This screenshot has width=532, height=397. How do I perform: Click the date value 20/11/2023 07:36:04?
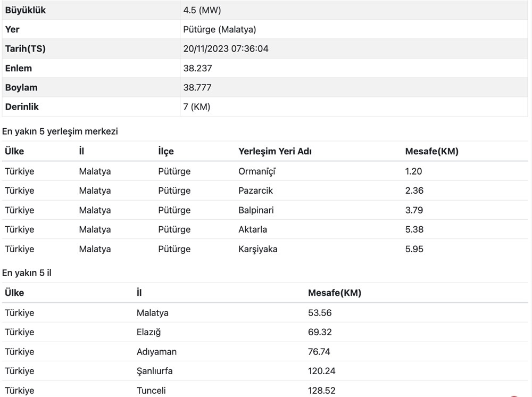[226, 49]
